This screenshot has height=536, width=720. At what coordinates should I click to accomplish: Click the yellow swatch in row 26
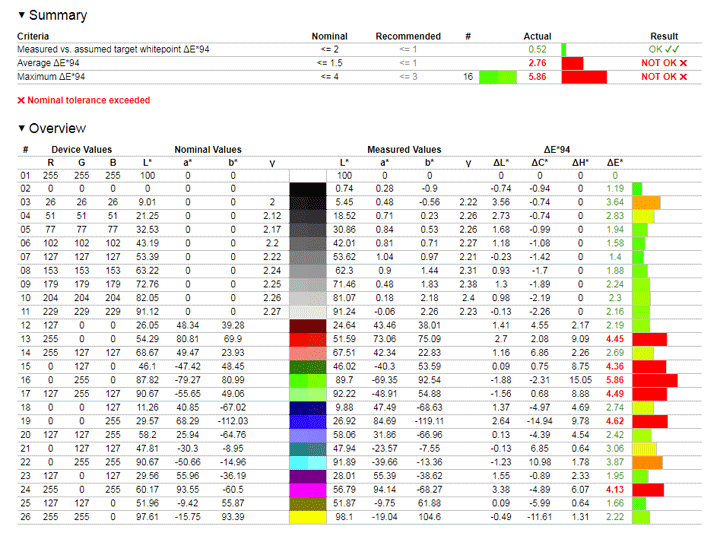[x=308, y=517]
